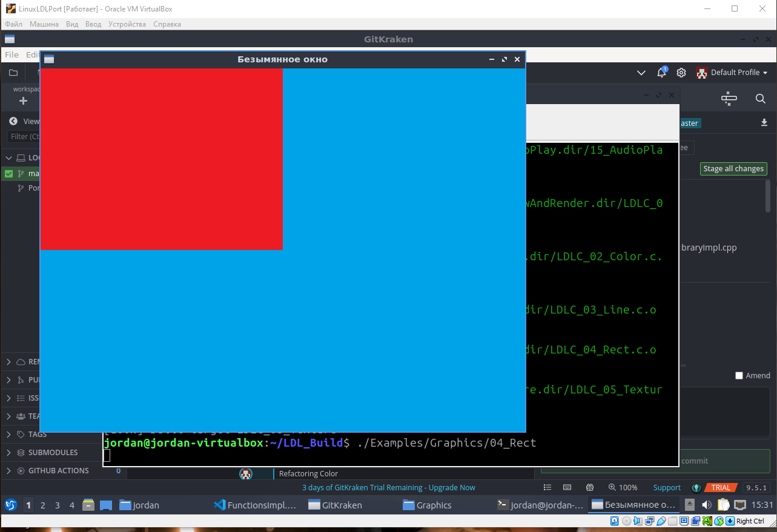Click the GitHub Actions play icon
The image size is (777, 532).
coord(21,470)
